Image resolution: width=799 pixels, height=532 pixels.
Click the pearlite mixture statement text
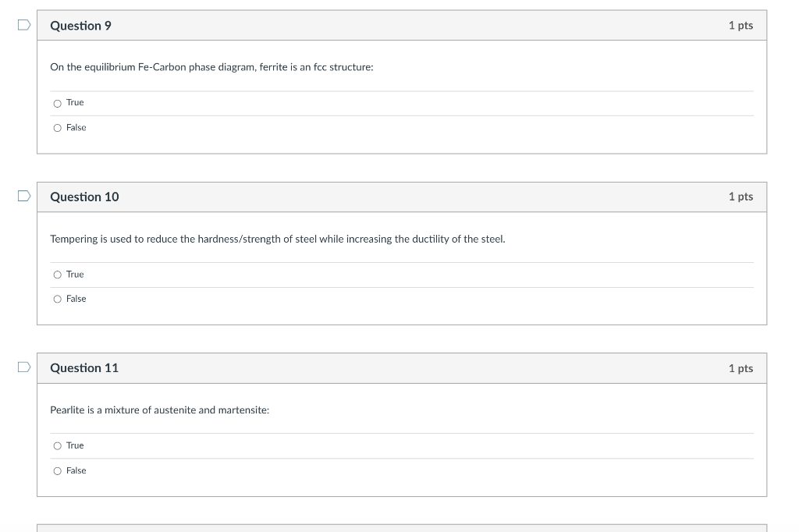coord(159,410)
